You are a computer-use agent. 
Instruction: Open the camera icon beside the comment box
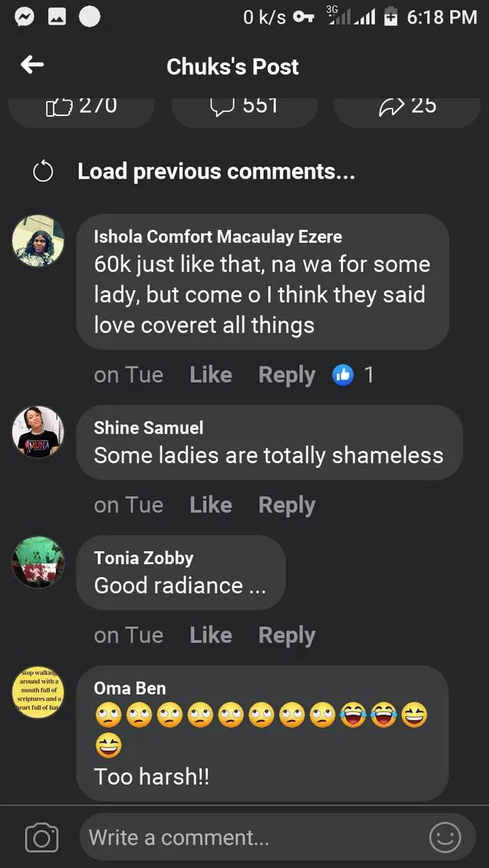click(42, 838)
